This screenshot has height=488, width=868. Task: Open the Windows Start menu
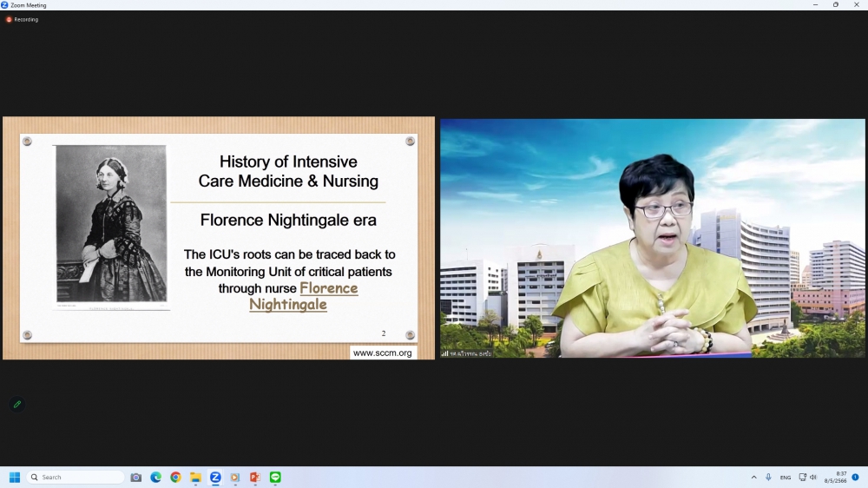pyautogui.click(x=14, y=478)
